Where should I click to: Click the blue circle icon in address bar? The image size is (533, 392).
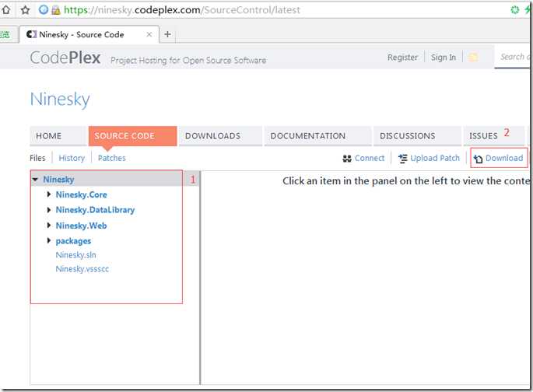point(44,10)
